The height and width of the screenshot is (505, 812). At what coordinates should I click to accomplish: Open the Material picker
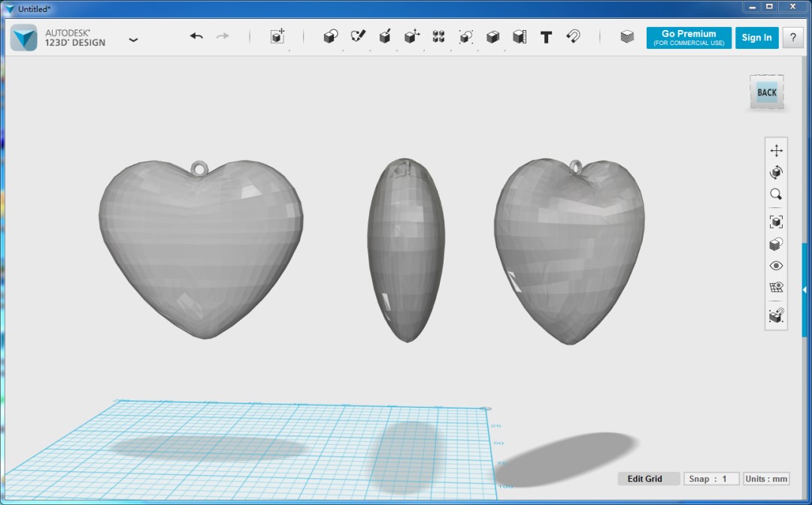click(627, 37)
